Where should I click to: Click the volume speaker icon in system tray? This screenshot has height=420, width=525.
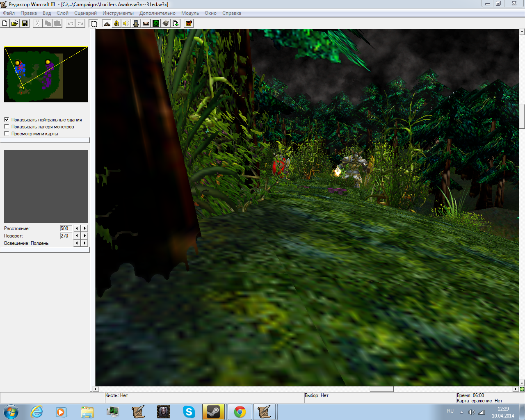tap(471, 412)
